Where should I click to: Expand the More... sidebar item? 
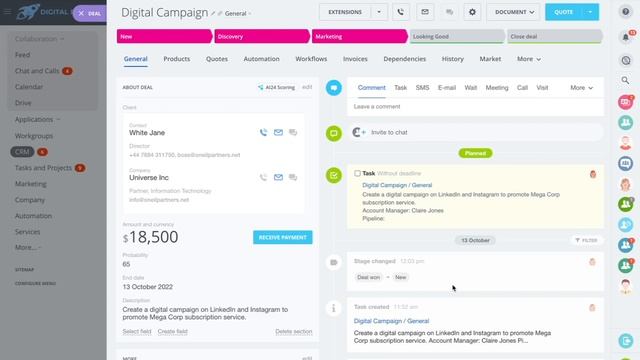coord(28,247)
